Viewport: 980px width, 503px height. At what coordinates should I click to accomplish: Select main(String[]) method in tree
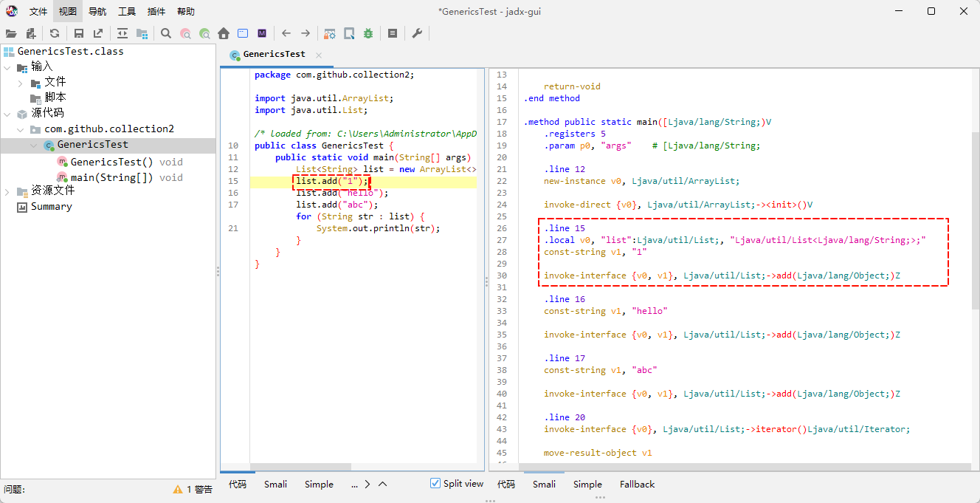pos(111,177)
